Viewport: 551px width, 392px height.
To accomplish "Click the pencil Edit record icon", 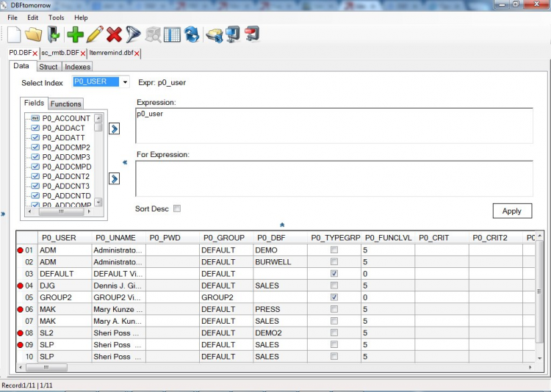I will click(x=95, y=34).
